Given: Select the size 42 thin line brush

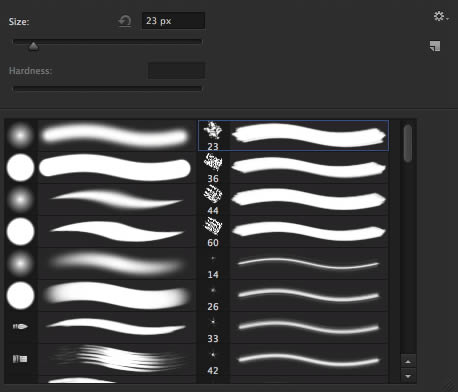Looking at the screenshot, I should pos(293,359).
